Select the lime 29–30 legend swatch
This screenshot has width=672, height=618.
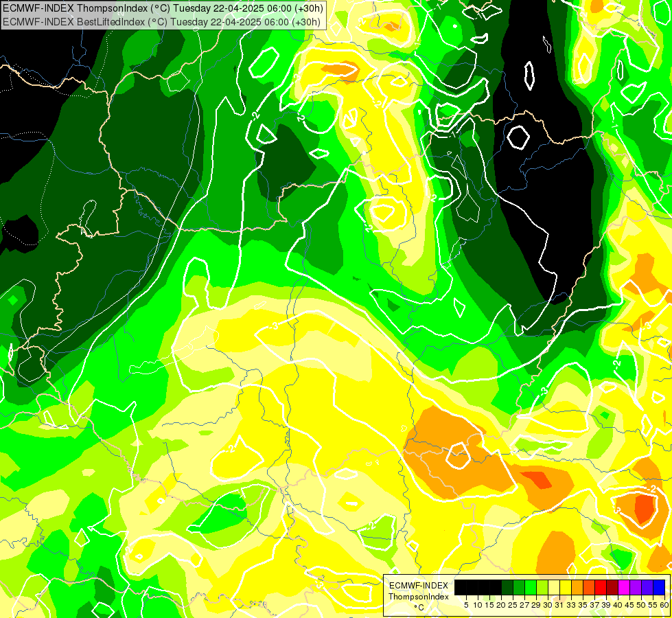[542, 587]
